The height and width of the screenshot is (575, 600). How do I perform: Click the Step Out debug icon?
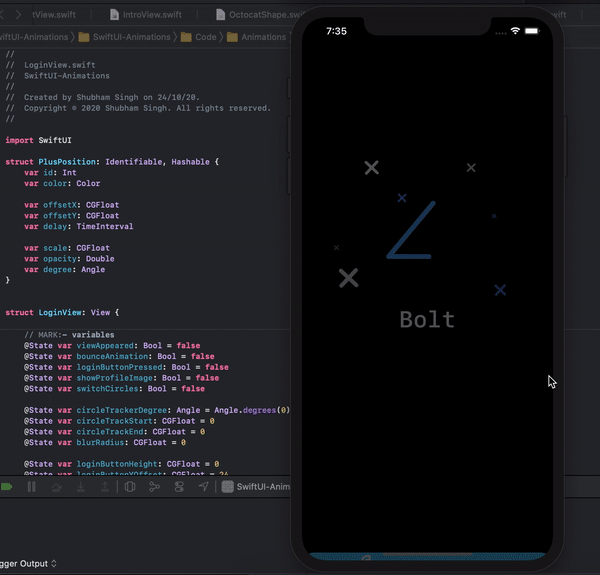click(x=104, y=487)
